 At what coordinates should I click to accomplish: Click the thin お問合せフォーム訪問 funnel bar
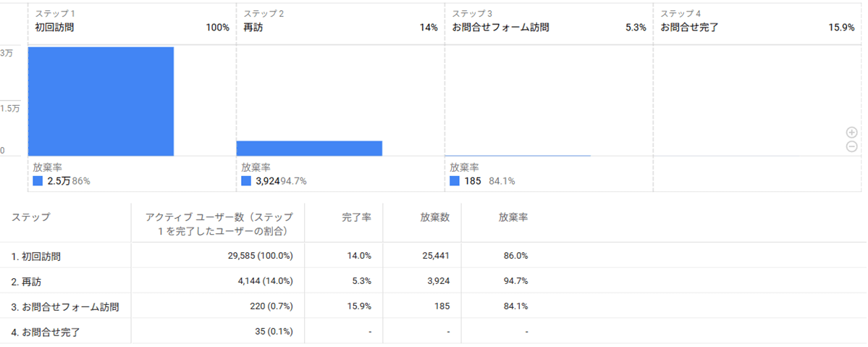click(x=518, y=155)
